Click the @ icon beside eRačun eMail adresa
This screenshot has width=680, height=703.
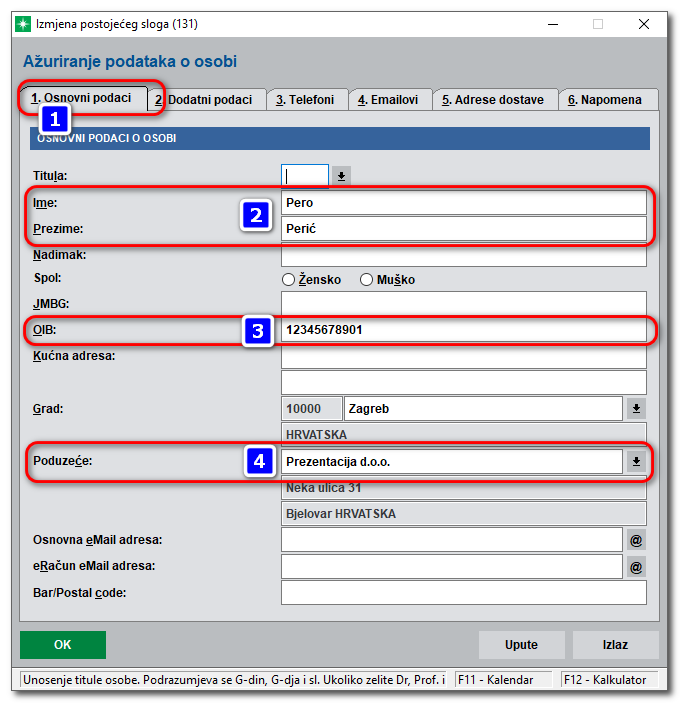click(x=635, y=567)
